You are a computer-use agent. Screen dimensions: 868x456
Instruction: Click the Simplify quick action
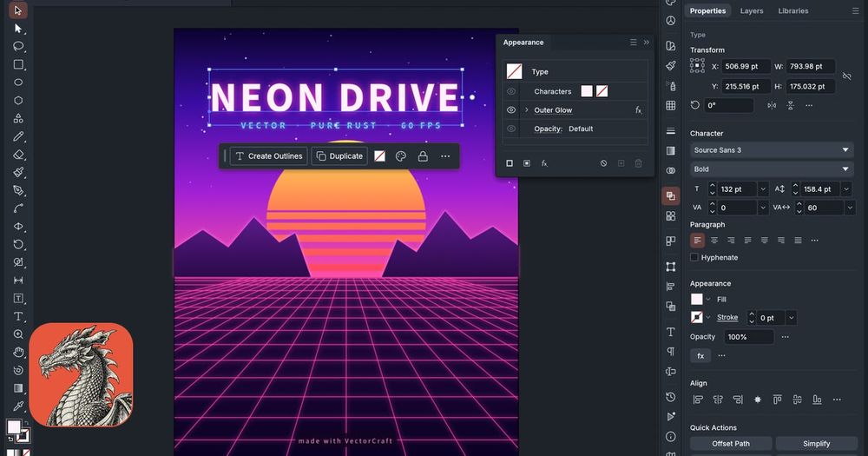pyautogui.click(x=817, y=443)
